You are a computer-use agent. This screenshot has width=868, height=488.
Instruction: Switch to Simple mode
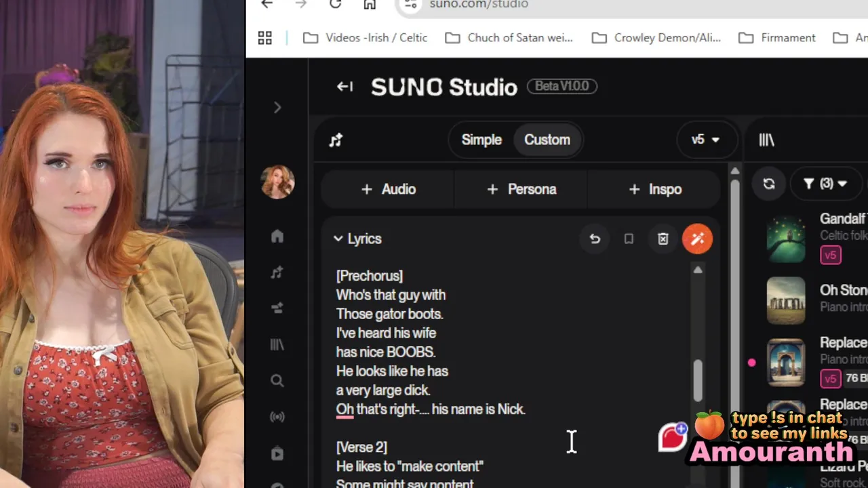tap(481, 140)
